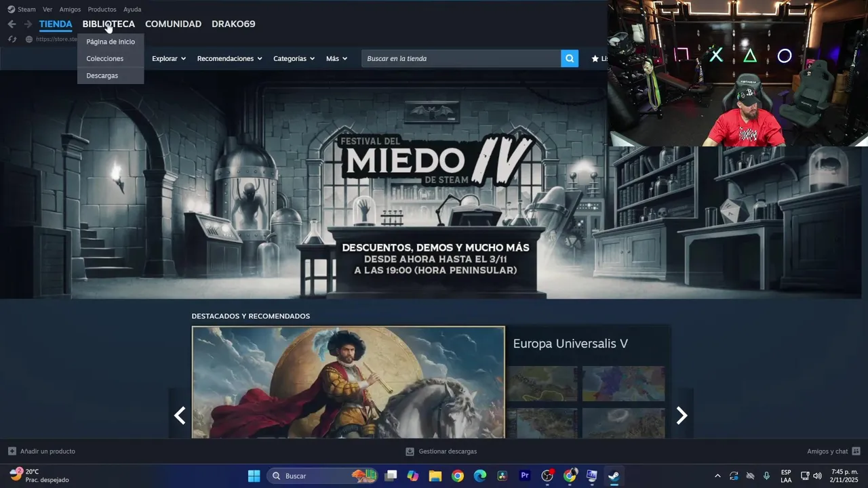868x488 pixels.
Task: Open Microsoft Edge from the taskbar
Action: (x=480, y=476)
